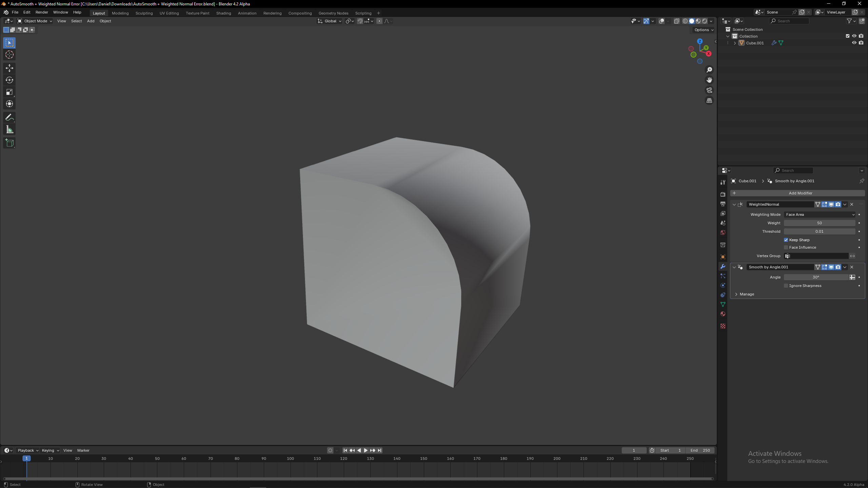Jump to the timeline end frame
The width and height of the screenshot is (868, 488).
click(380, 450)
